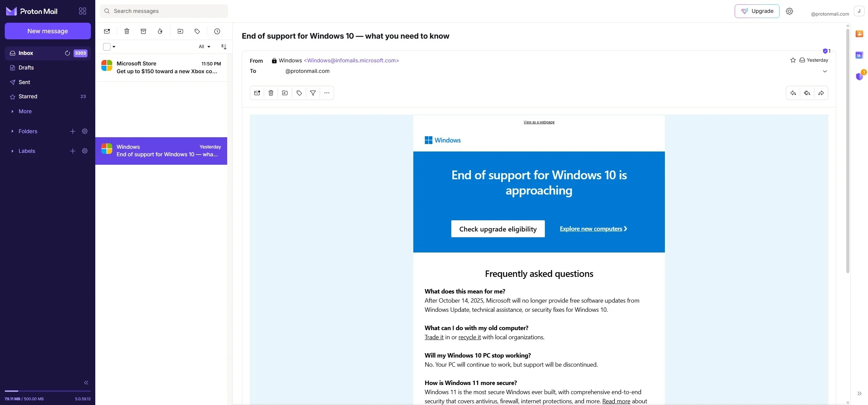Viewport: 868px width, 405px height.
Task: Open the Inbox folder in sidebar
Action: point(25,53)
